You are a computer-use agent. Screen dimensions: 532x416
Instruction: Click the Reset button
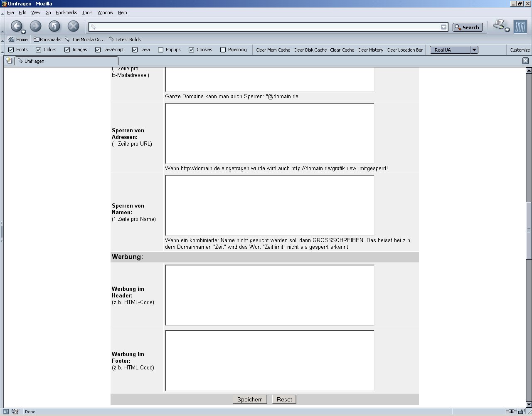284,399
